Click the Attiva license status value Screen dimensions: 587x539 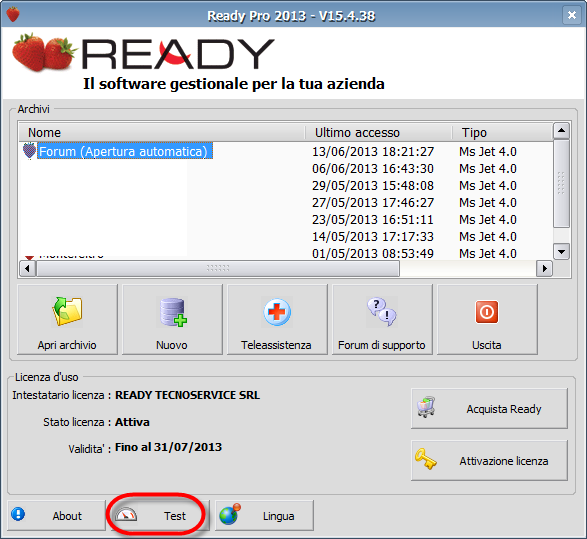(132, 422)
